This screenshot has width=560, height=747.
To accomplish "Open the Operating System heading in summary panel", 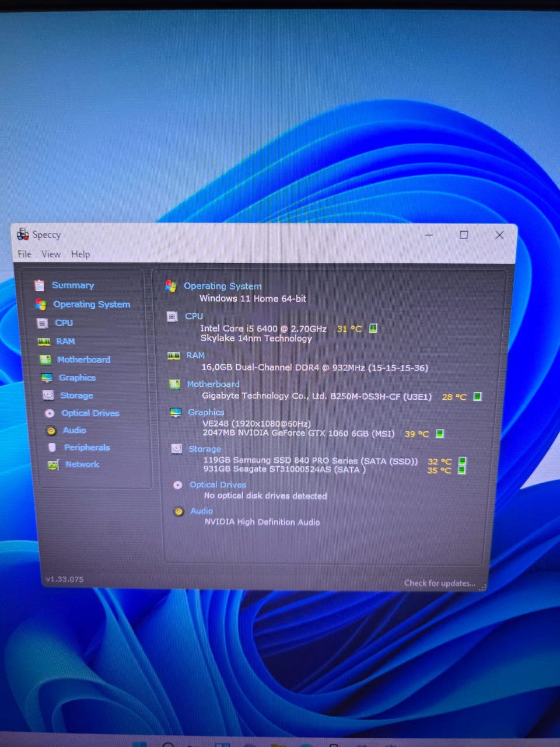I will [222, 286].
